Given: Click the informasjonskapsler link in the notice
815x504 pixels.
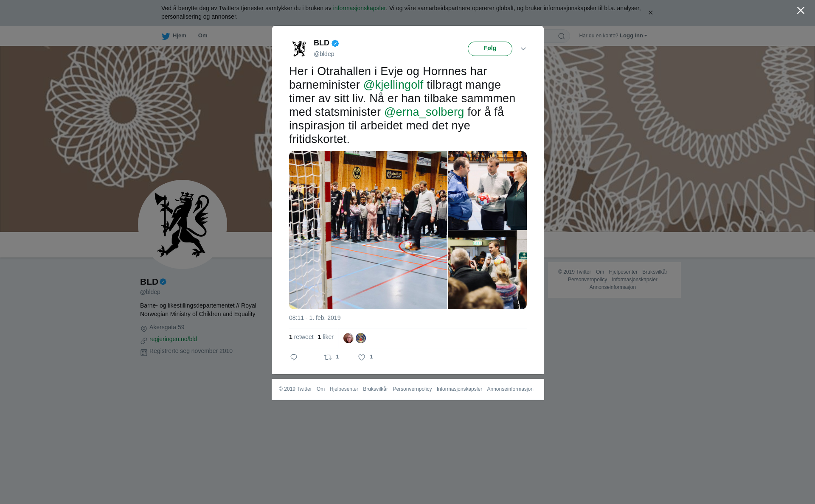Looking at the screenshot, I should pyautogui.click(x=359, y=8).
